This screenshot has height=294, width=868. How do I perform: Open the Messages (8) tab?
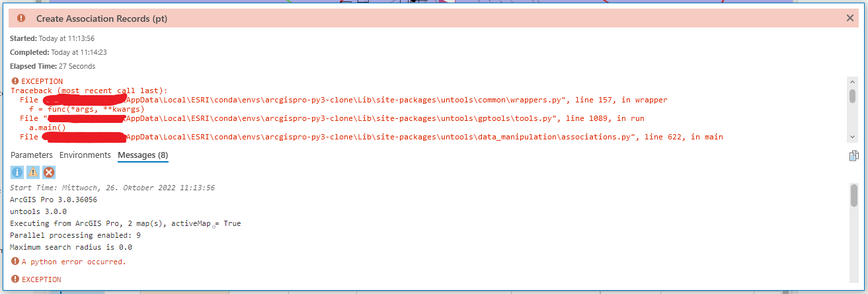pos(143,155)
